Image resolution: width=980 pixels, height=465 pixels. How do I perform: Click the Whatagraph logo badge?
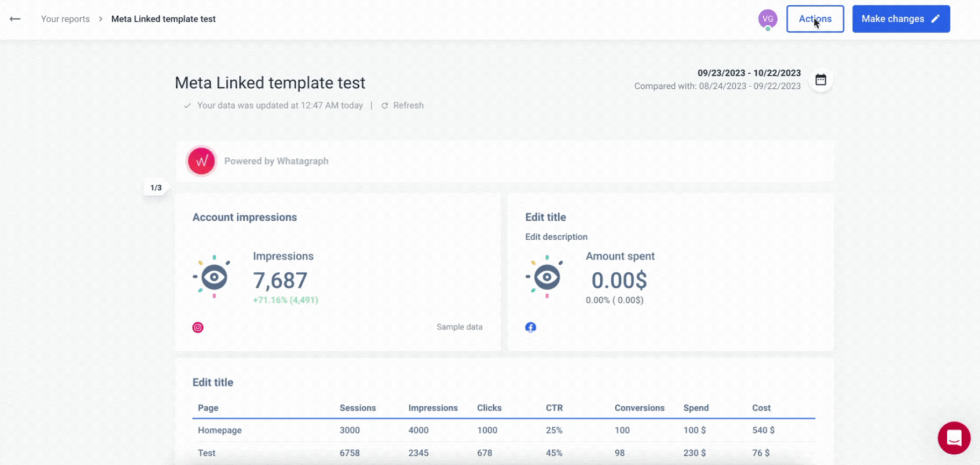201,161
